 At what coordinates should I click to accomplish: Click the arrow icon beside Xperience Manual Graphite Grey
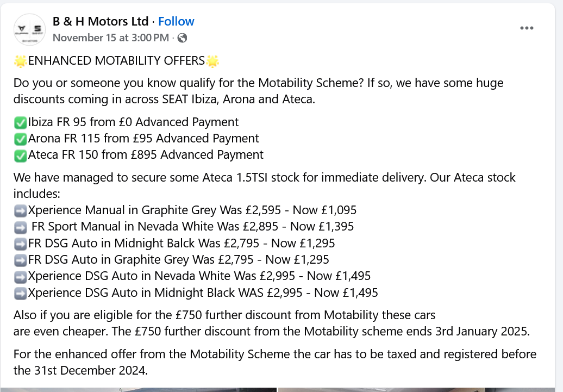pyautogui.click(x=21, y=210)
